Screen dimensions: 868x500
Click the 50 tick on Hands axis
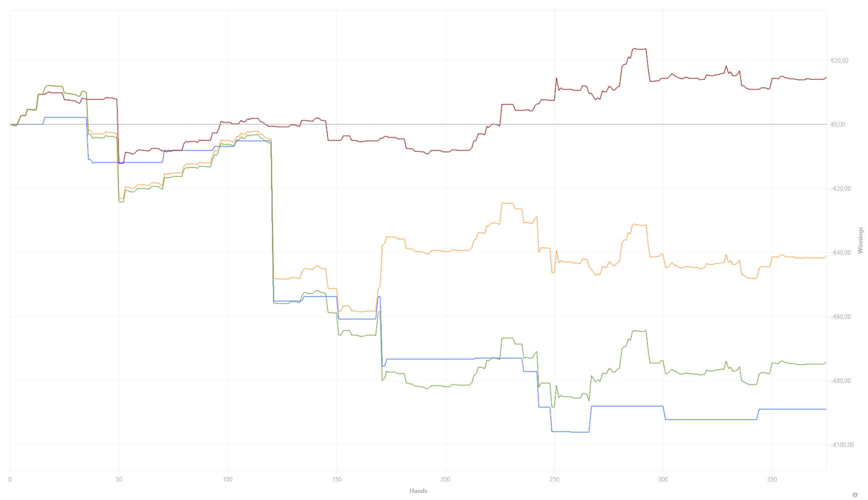pyautogui.click(x=119, y=479)
